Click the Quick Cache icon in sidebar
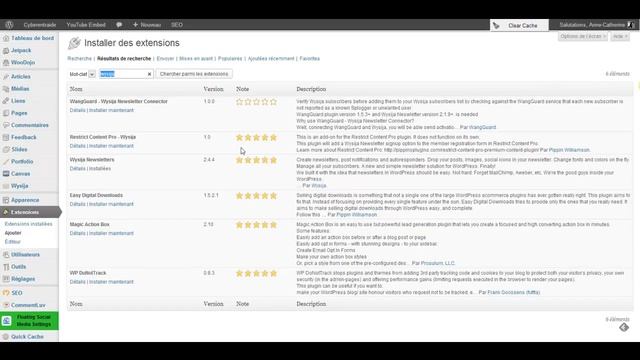The height and width of the screenshot is (360, 640). [6, 337]
